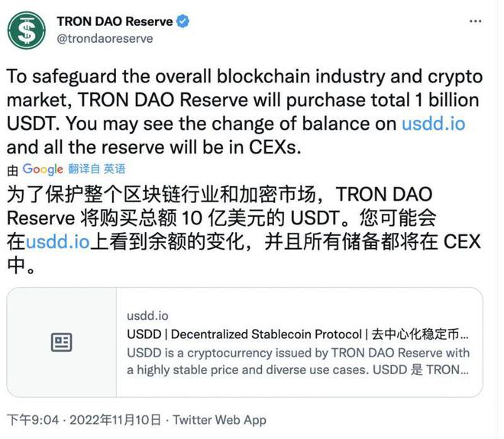
Task: Open the @trondaoreserve handle
Action: [105, 38]
